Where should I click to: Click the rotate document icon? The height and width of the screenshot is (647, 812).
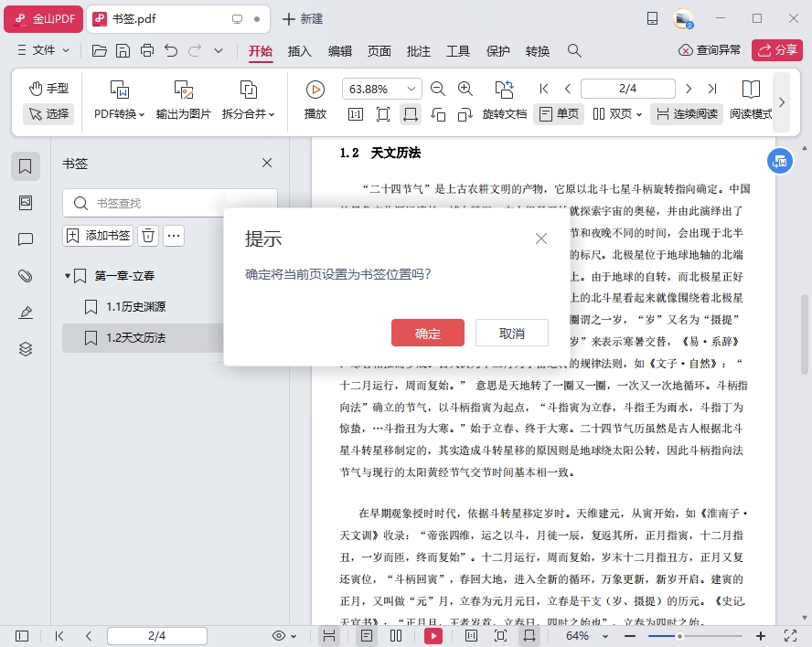pos(504,89)
